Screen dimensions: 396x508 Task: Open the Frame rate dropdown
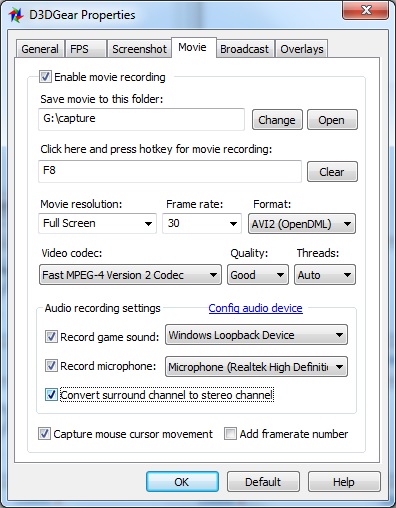pyautogui.click(x=202, y=223)
